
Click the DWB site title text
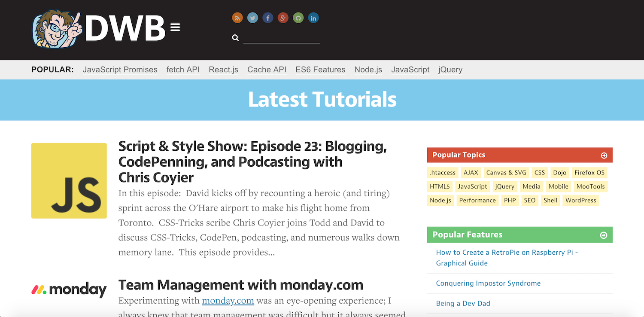tap(125, 29)
